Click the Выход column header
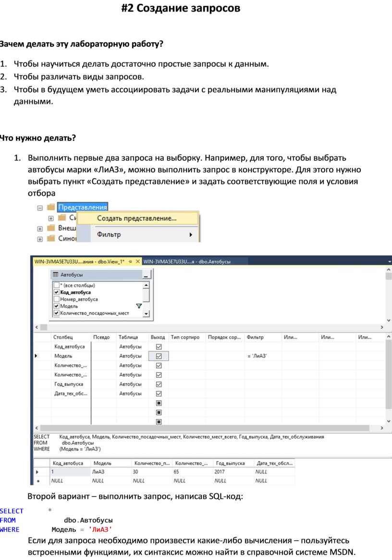Viewport: 392px width, 560px height. (x=159, y=337)
